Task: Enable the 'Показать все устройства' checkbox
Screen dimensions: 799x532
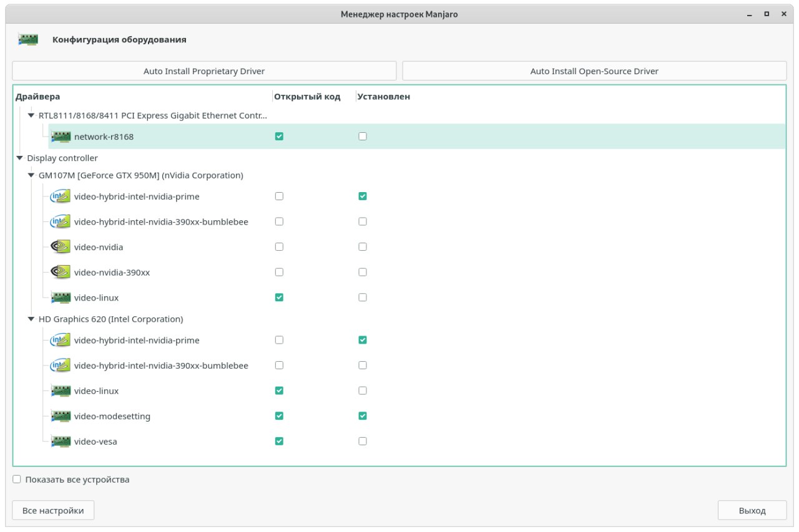Action: pos(17,480)
